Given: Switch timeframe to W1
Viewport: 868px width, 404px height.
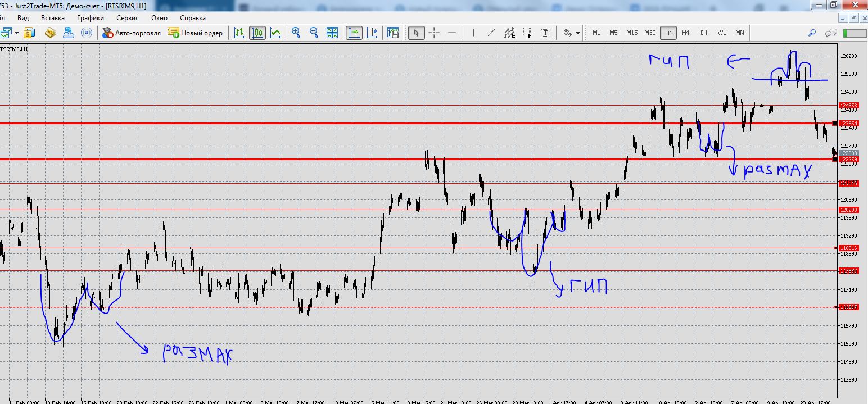Looking at the screenshot, I should pos(722,33).
